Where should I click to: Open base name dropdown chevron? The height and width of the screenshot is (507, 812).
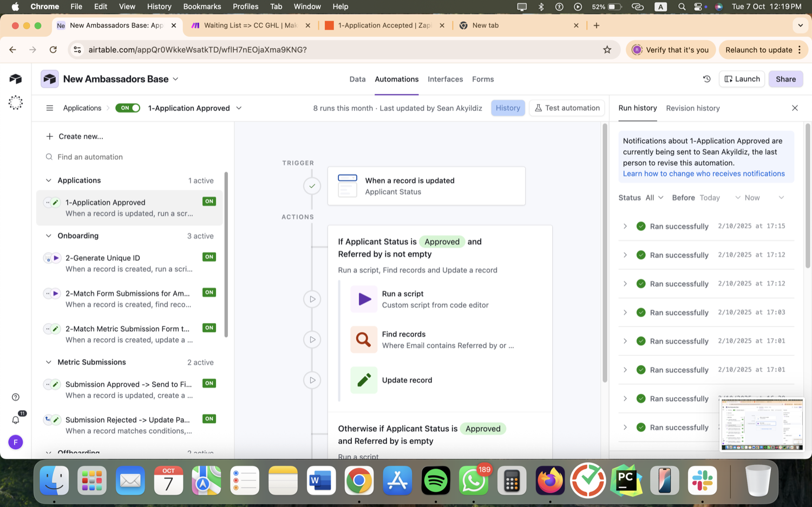click(175, 79)
